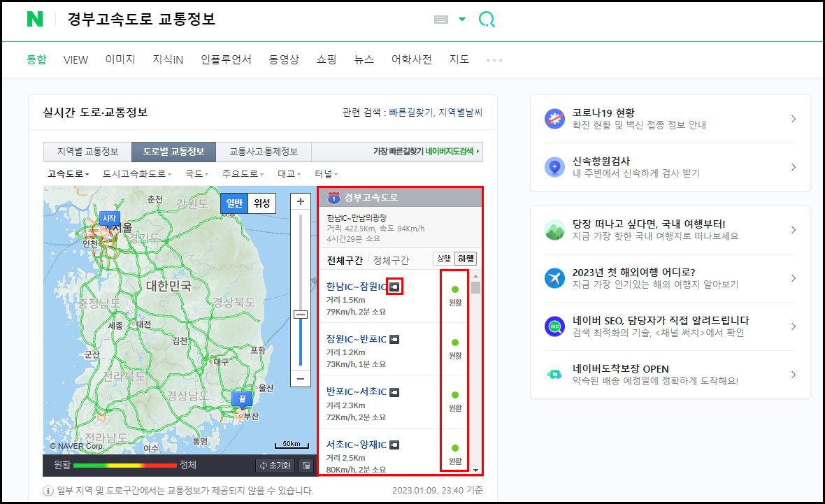This screenshot has width=825, height=504.
Task: Click the 끝 end marker on map
Action: [242, 399]
